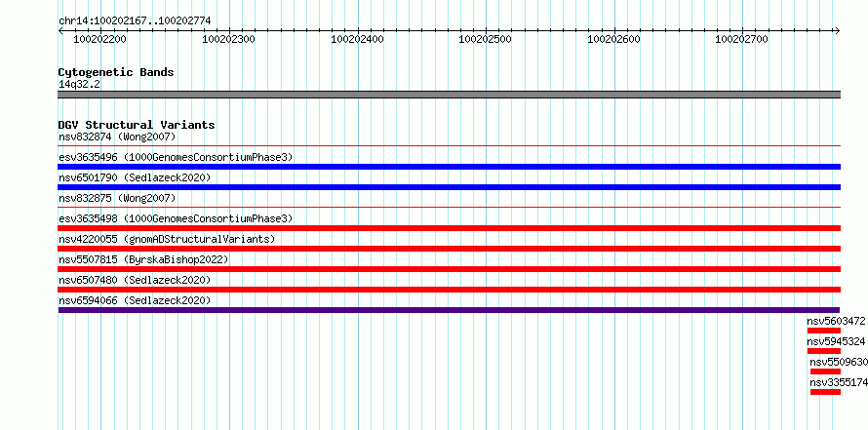Click the blue bar for esv3635496

(449, 167)
